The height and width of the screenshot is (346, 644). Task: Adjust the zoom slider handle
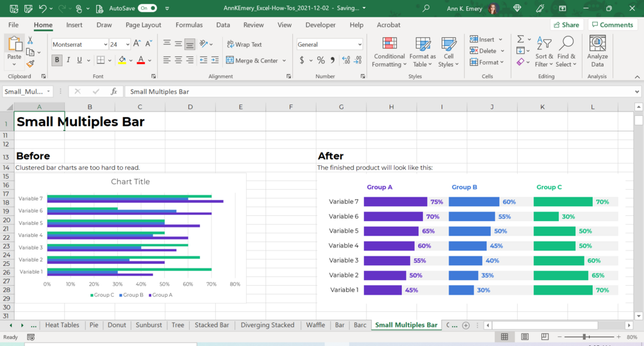(584, 337)
